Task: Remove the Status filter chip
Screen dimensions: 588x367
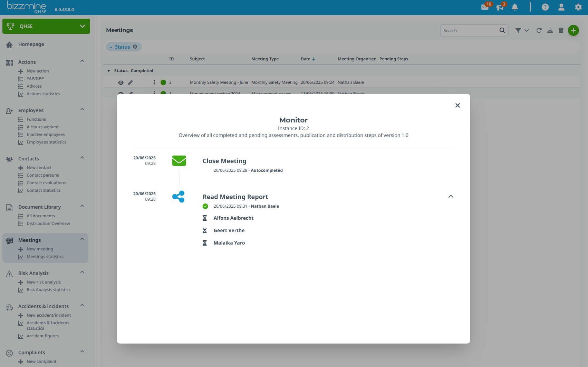Action: tap(135, 47)
